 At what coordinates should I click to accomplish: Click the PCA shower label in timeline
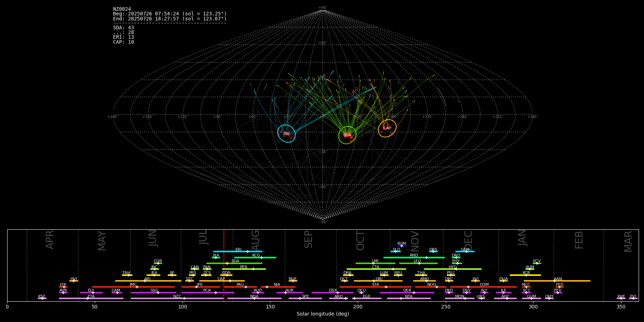point(207,291)
